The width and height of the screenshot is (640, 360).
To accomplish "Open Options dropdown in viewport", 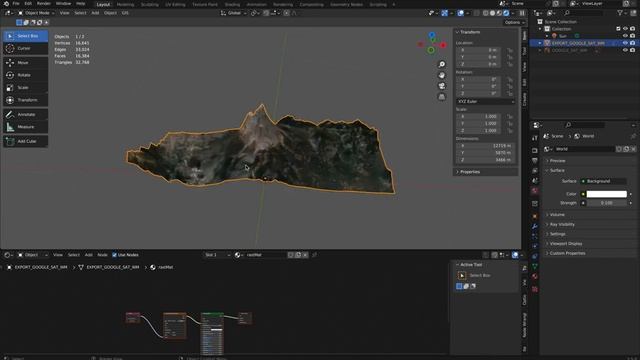I will point(514,22).
